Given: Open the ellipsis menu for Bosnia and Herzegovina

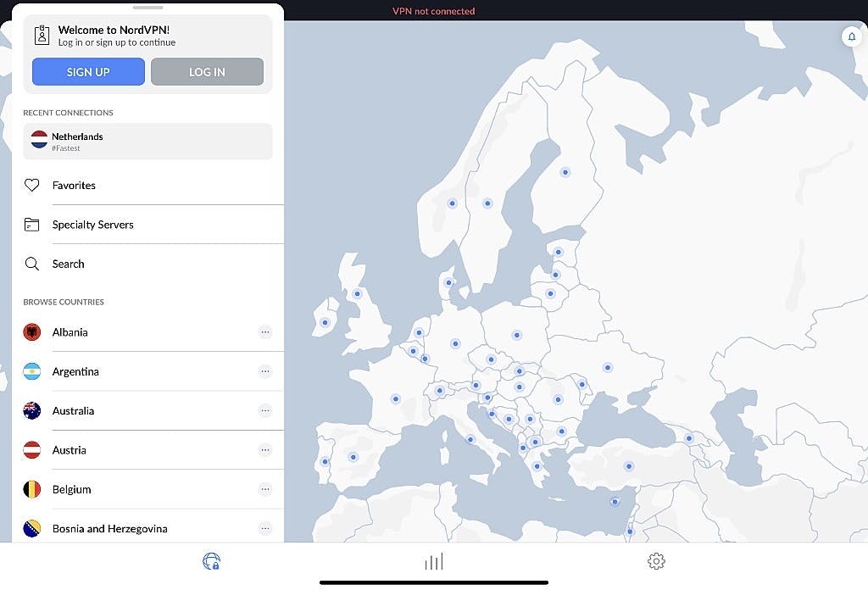Looking at the screenshot, I should 265,527.
